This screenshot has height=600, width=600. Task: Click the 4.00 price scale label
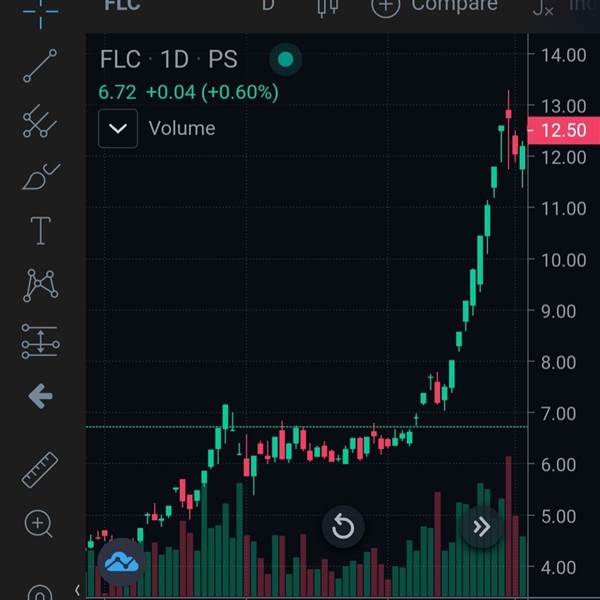point(558,567)
